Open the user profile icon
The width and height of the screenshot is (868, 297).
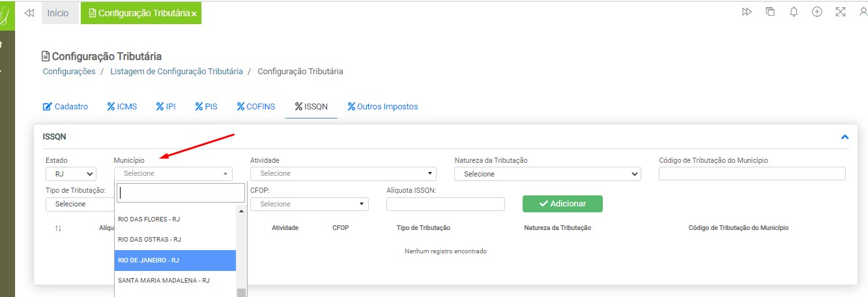click(x=863, y=12)
